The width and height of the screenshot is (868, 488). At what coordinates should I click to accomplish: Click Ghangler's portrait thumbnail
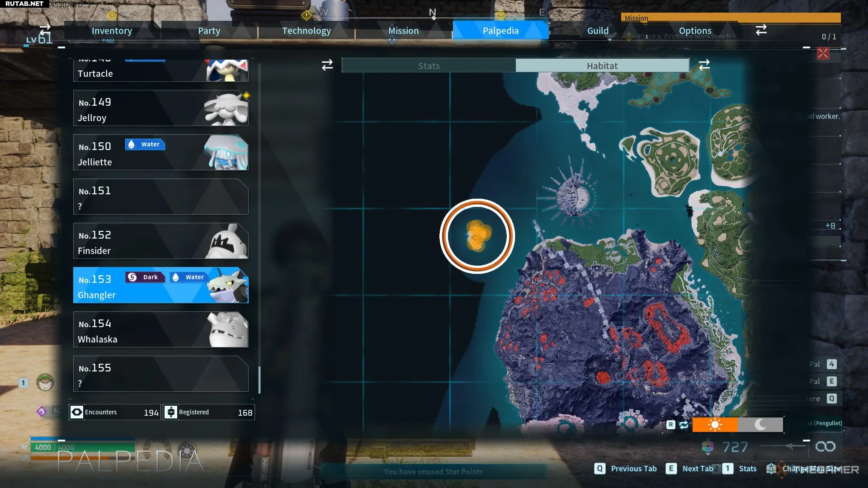[228, 286]
